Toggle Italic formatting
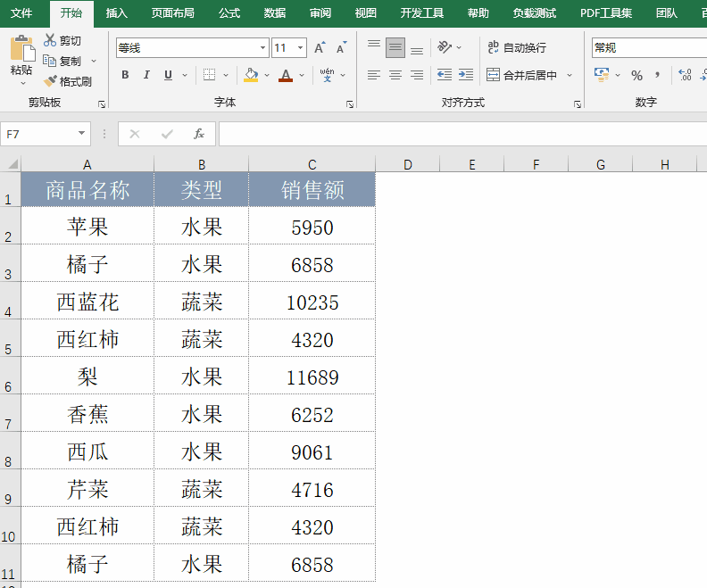The width and height of the screenshot is (707, 588). 146,75
